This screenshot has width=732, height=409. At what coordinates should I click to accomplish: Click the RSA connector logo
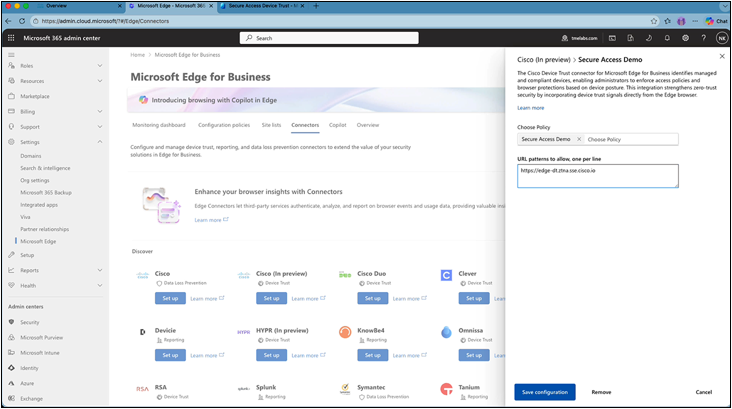[142, 388]
